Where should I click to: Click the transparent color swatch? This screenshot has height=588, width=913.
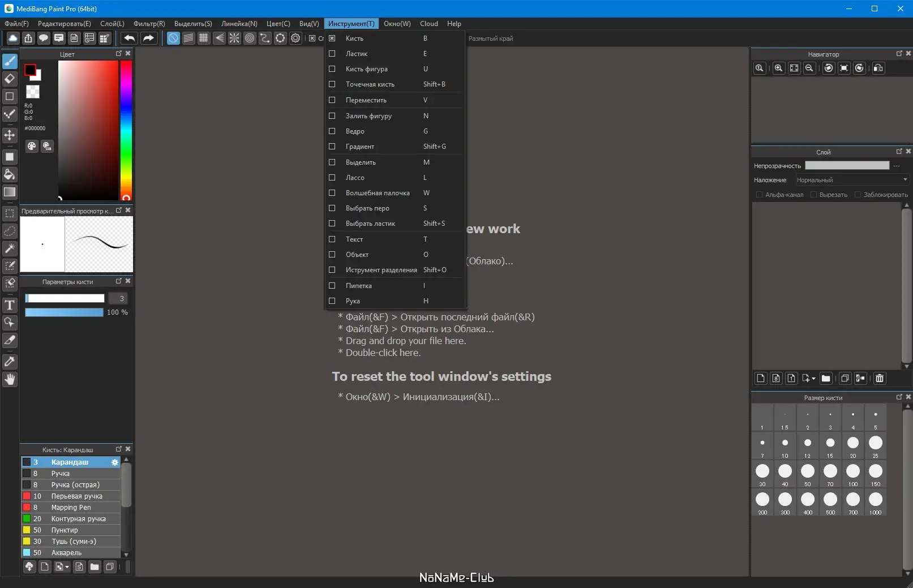coord(33,92)
